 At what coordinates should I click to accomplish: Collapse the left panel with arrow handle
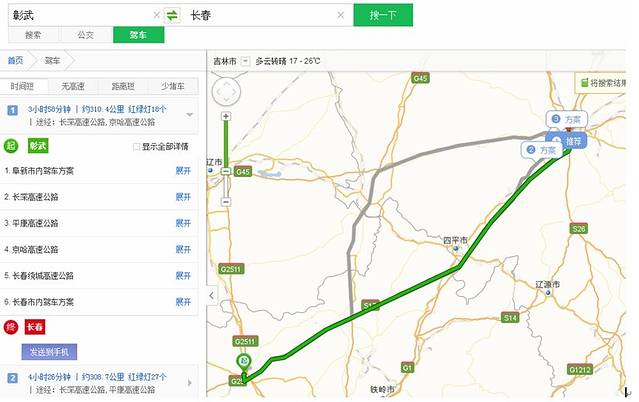tap(212, 295)
